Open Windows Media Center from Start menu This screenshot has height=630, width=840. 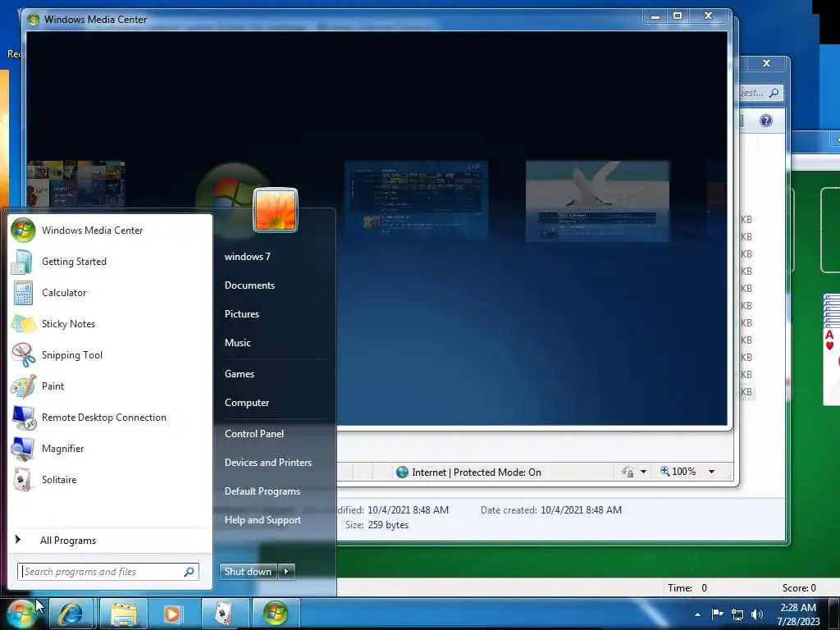111,231
